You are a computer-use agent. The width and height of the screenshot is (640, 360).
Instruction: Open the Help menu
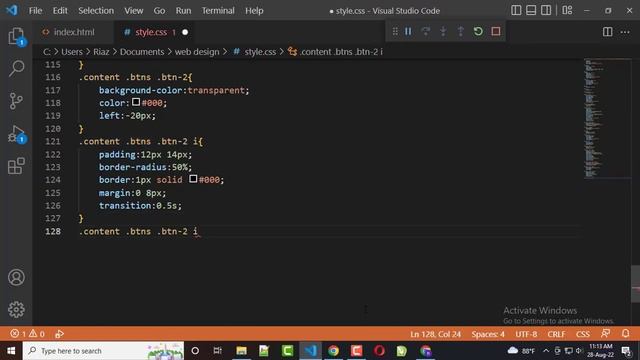pos(254,11)
